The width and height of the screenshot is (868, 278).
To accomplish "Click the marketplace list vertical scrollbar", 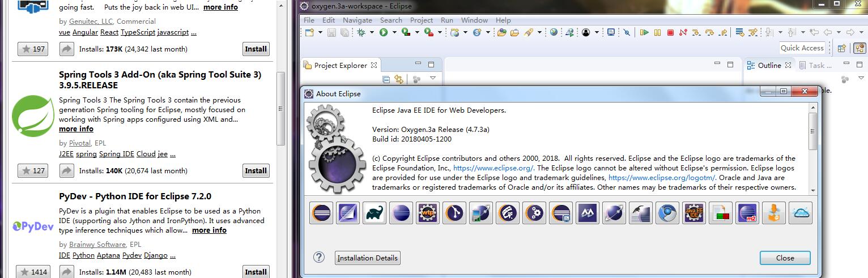I will point(281,109).
